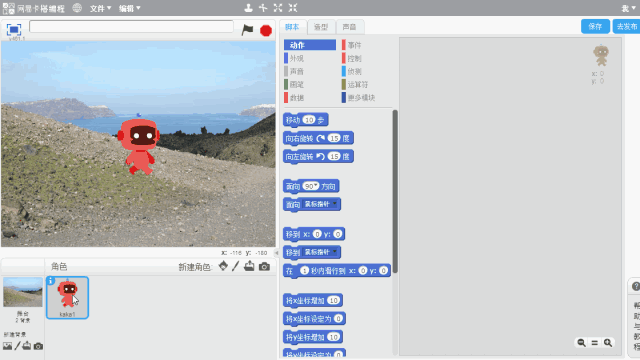
Task: Select the shrink sprite tool
Action: pyautogui.click(x=293, y=8)
